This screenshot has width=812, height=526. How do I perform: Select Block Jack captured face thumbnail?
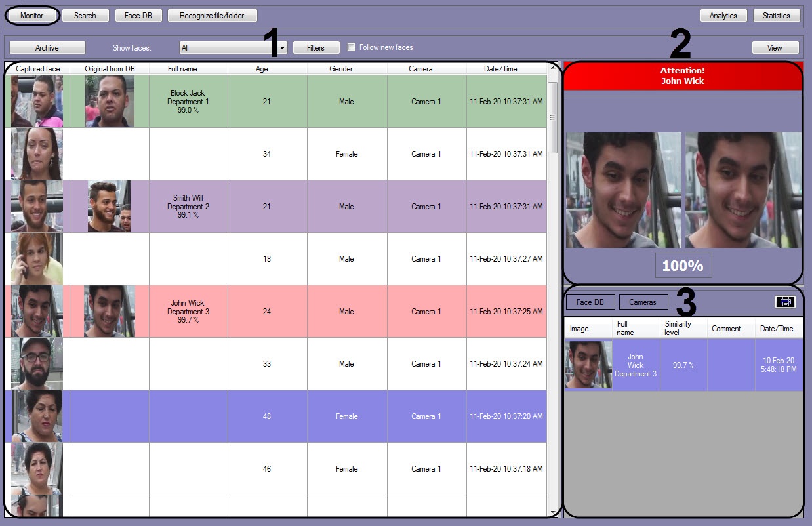(x=37, y=101)
